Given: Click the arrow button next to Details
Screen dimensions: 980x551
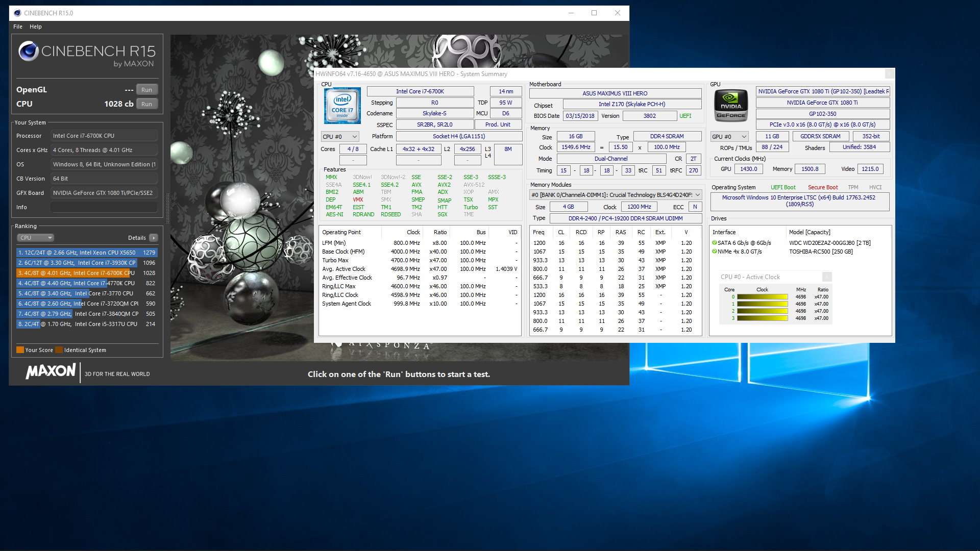Looking at the screenshot, I should point(154,238).
